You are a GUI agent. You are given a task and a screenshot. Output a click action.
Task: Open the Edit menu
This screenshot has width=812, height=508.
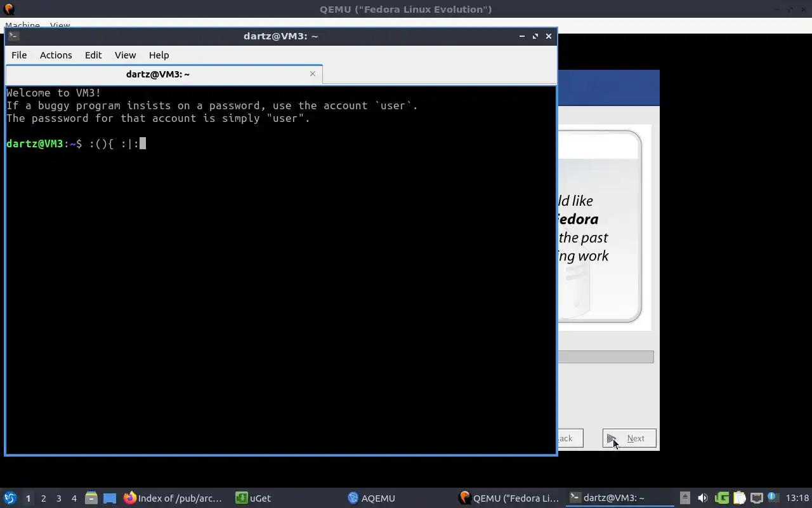pos(93,55)
